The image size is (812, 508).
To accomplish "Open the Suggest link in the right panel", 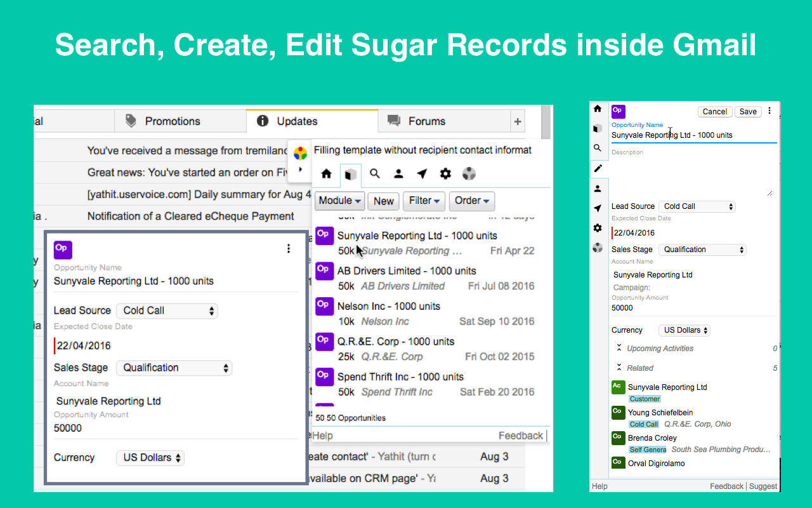I will click(763, 486).
